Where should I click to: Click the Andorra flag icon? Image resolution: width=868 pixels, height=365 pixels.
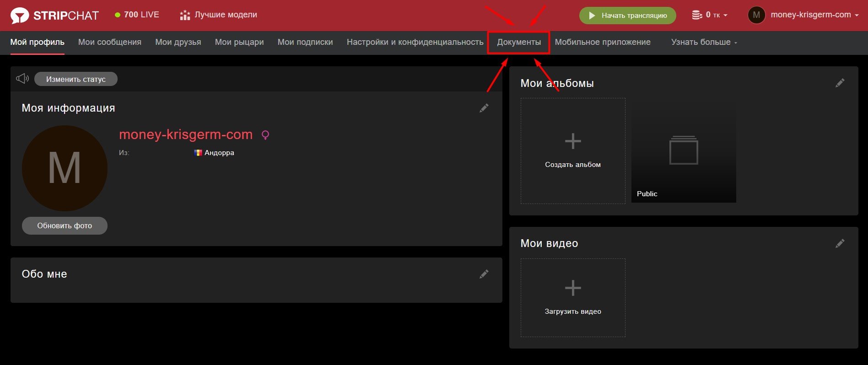coord(198,153)
